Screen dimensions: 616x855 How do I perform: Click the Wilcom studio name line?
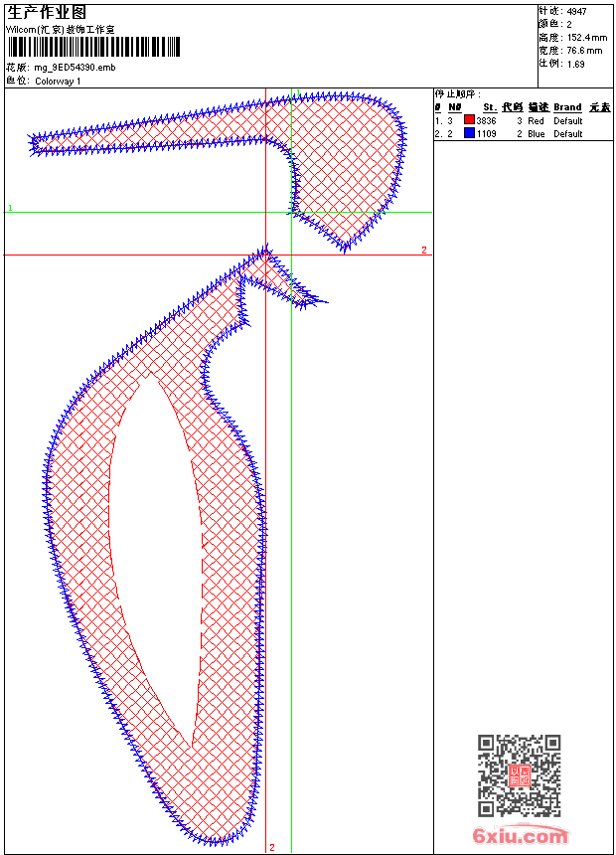61,30
